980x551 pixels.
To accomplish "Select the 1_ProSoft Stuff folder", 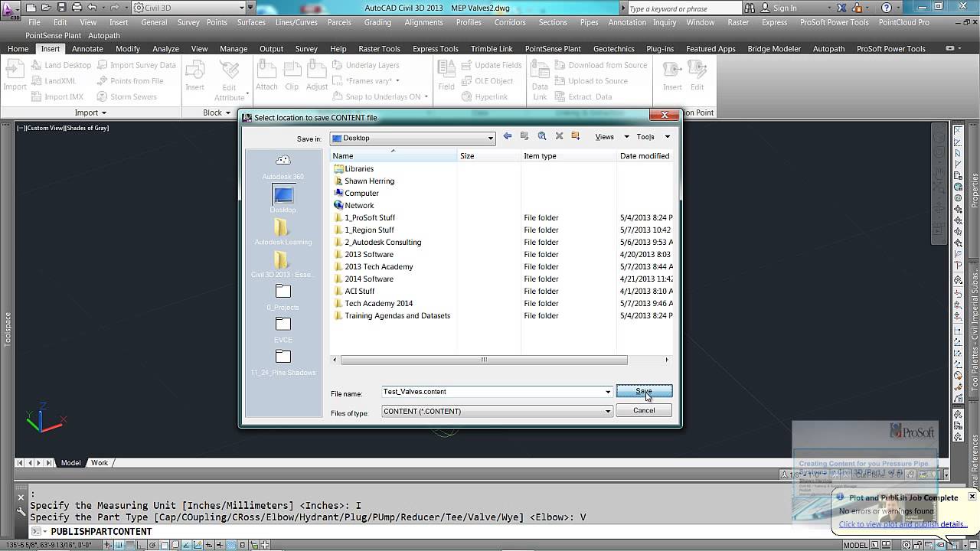I will 370,217.
